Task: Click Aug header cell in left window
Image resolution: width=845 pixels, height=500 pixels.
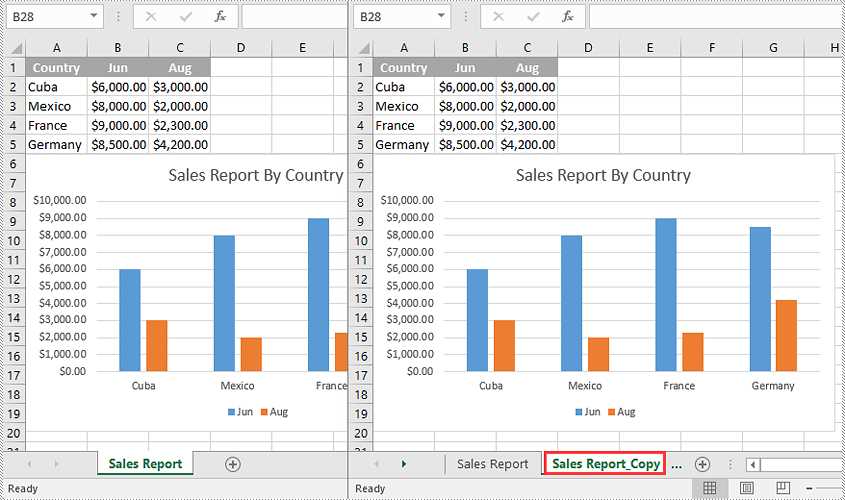Action: coord(179,68)
